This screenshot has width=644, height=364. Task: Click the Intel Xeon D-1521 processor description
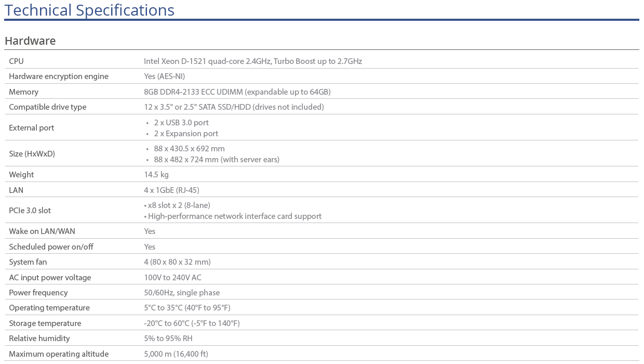point(252,61)
